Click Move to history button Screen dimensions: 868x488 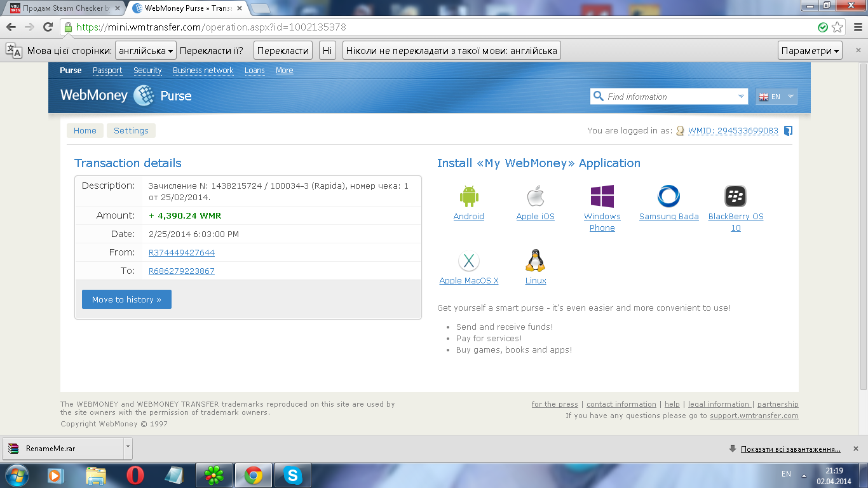tap(126, 300)
